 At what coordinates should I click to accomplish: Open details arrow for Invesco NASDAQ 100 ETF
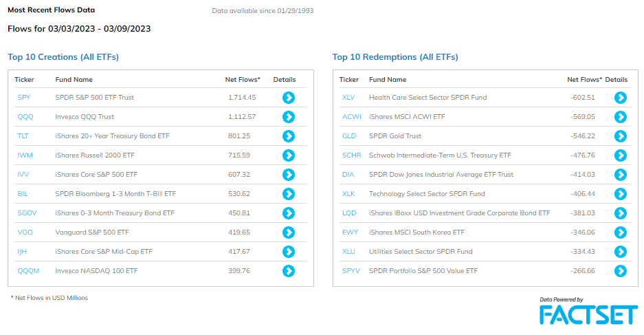pyautogui.click(x=288, y=271)
